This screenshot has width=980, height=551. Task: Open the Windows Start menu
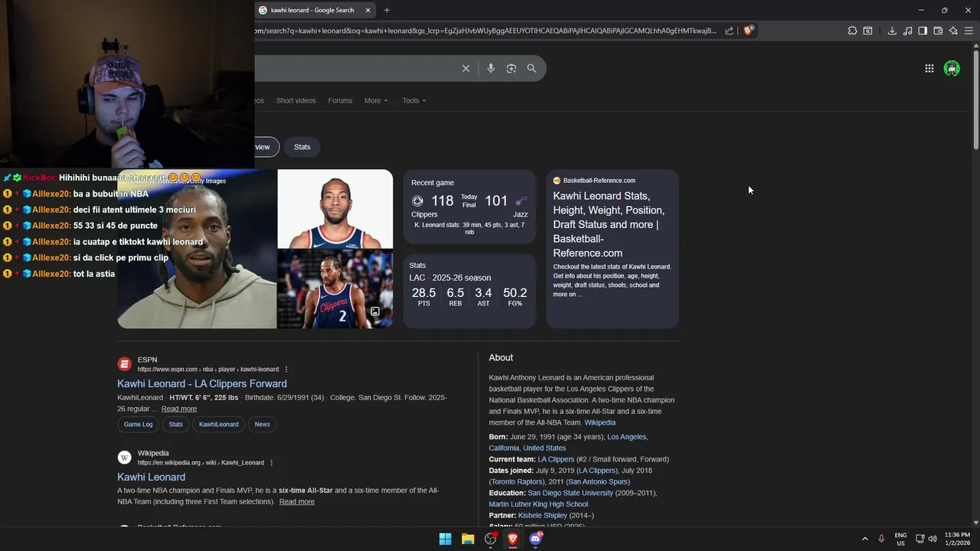point(445,539)
